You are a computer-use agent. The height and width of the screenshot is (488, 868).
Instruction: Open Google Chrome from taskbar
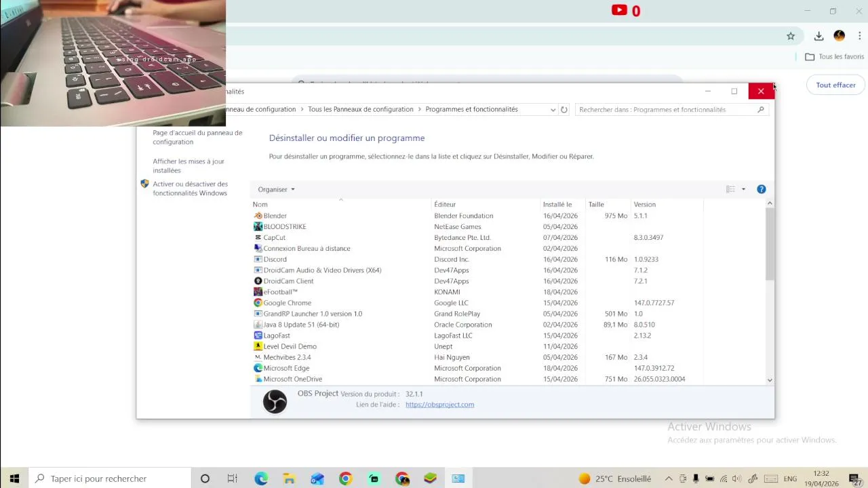click(x=345, y=479)
